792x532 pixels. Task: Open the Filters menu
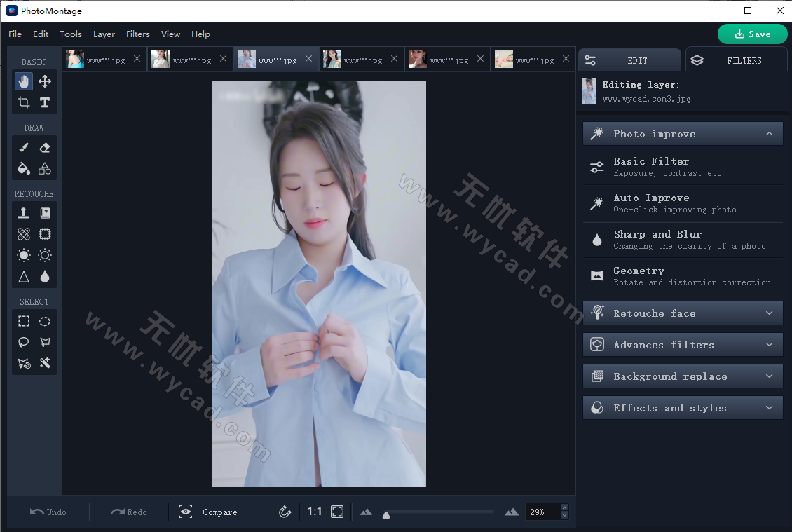click(137, 34)
